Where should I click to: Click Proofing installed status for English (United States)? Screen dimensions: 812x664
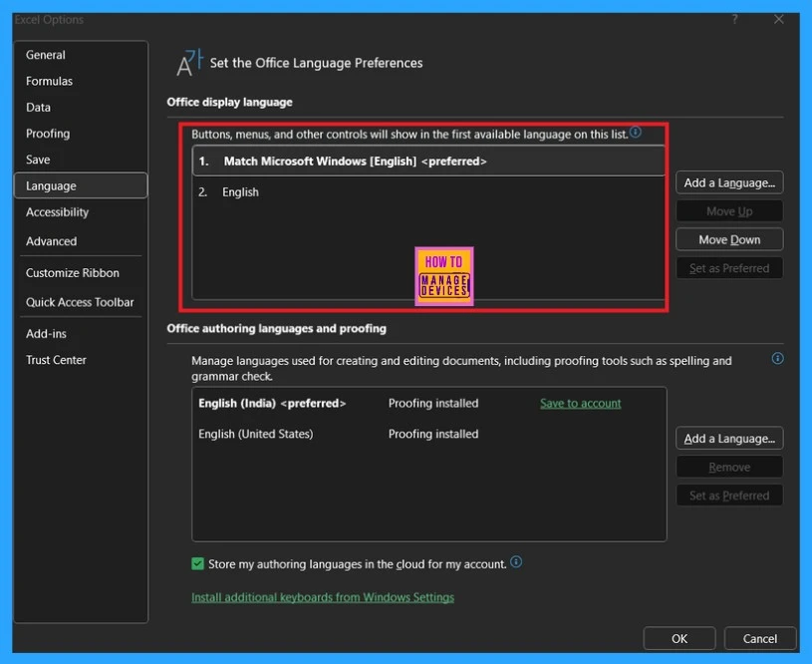pyautogui.click(x=433, y=434)
